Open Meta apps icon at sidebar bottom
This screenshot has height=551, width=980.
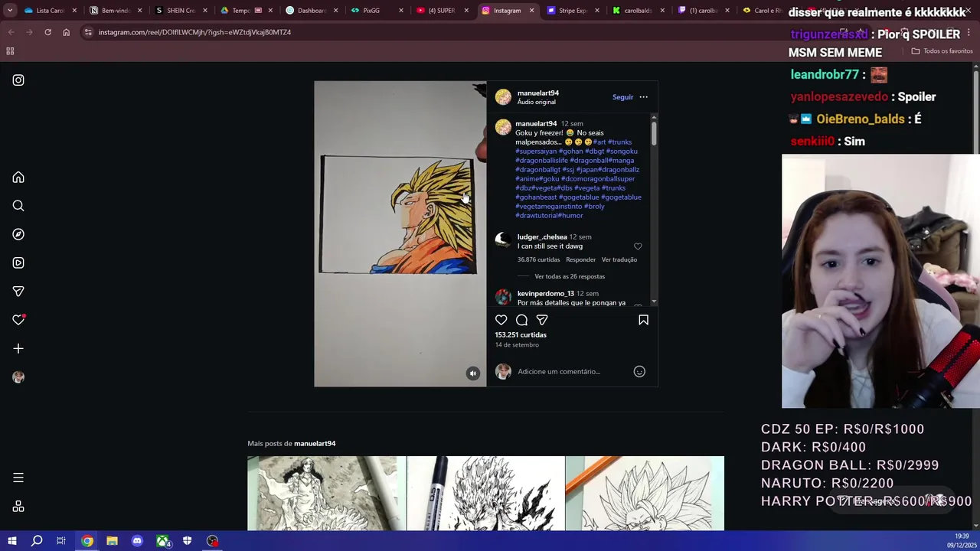(18, 507)
